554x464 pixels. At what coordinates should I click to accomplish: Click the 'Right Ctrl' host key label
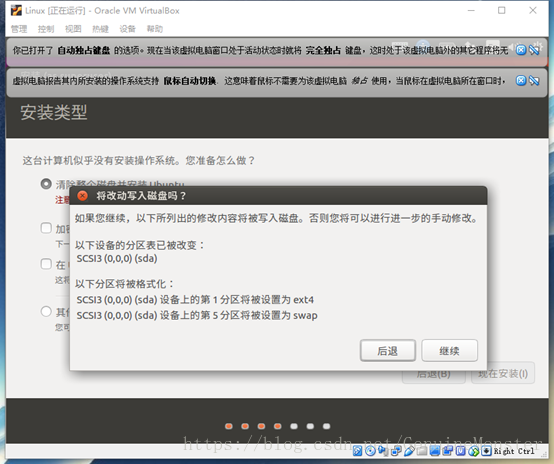pos(514,451)
